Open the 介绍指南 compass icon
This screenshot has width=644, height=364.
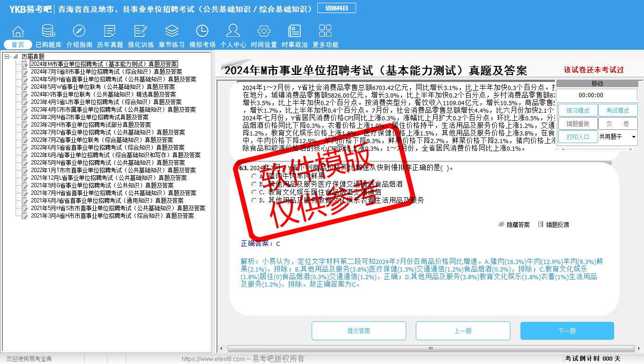pyautogui.click(x=79, y=32)
